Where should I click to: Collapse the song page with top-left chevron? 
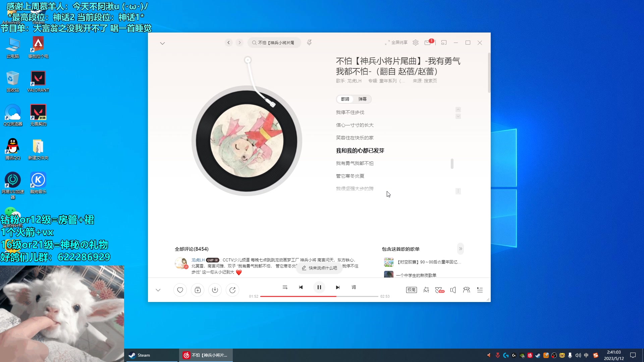162,43
